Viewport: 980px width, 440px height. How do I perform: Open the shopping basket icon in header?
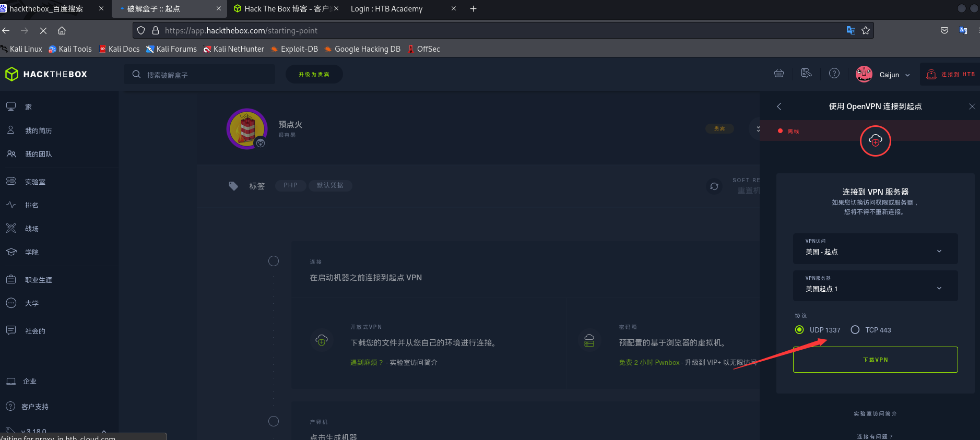click(x=779, y=74)
